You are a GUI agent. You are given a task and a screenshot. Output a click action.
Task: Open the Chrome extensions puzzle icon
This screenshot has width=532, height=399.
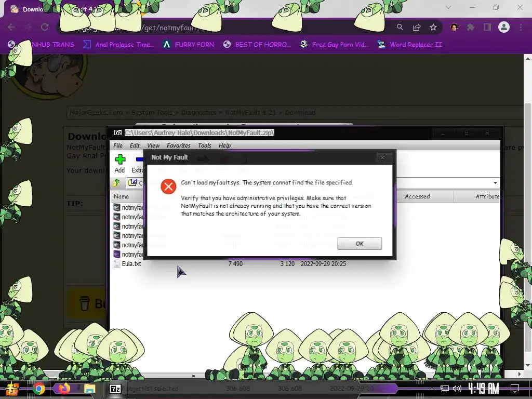(470, 27)
